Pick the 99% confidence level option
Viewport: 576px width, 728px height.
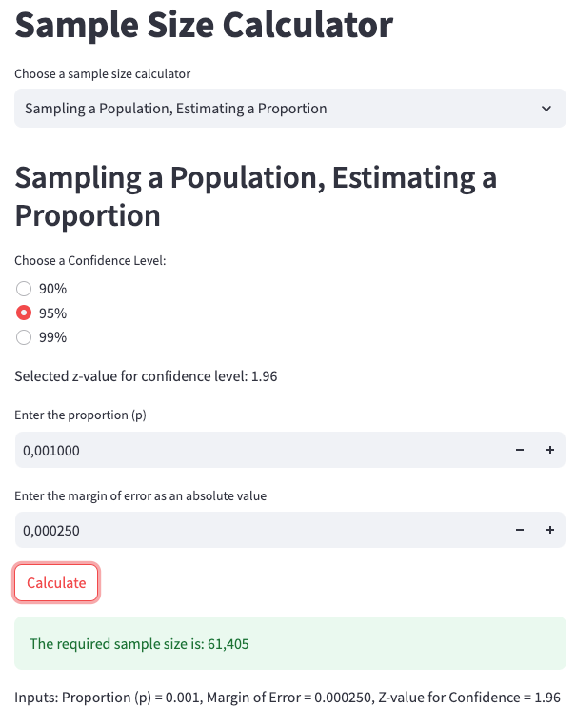(x=25, y=336)
